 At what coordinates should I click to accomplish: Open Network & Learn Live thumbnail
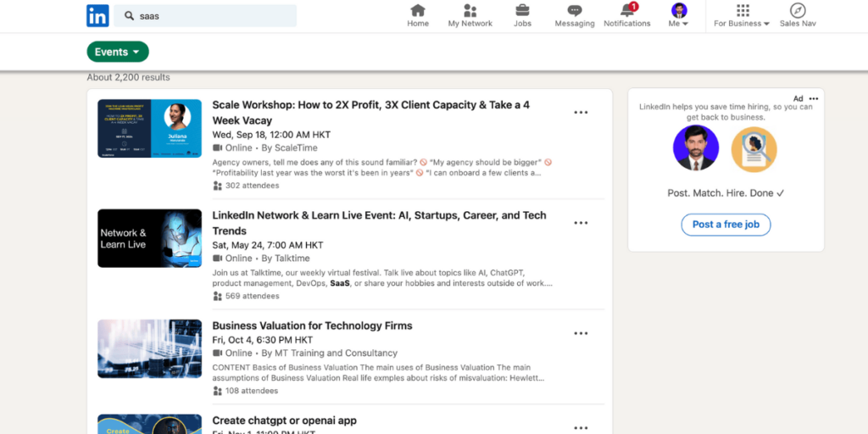tap(149, 238)
